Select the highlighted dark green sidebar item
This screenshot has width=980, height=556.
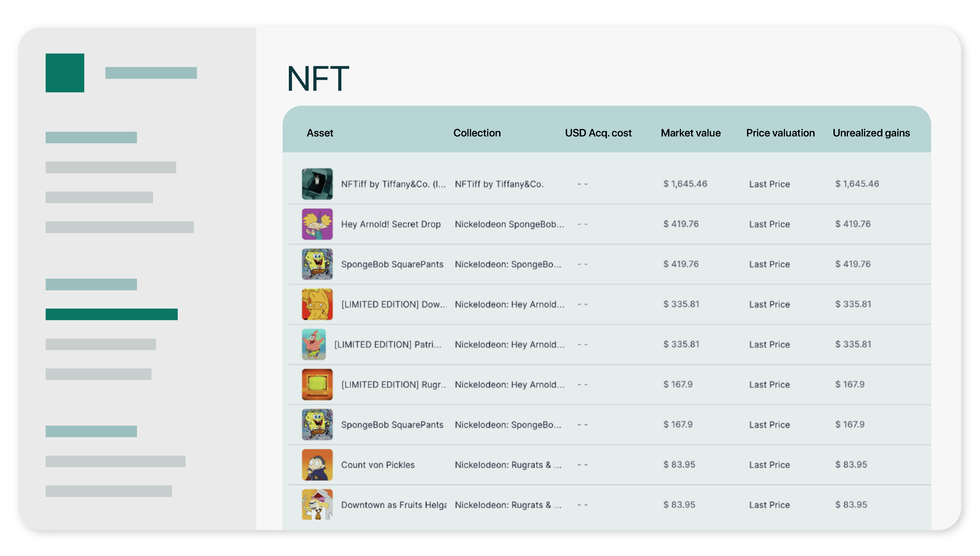point(111,314)
